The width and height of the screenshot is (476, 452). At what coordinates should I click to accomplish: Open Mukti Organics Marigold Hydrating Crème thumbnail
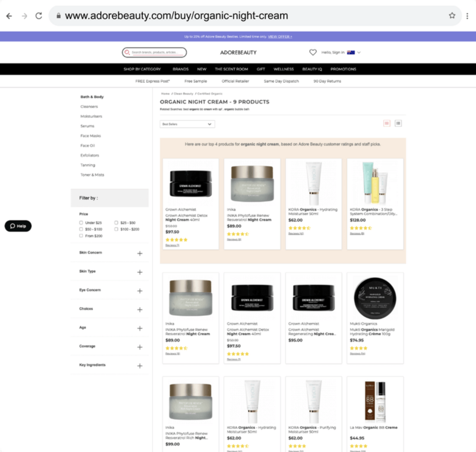click(x=375, y=298)
